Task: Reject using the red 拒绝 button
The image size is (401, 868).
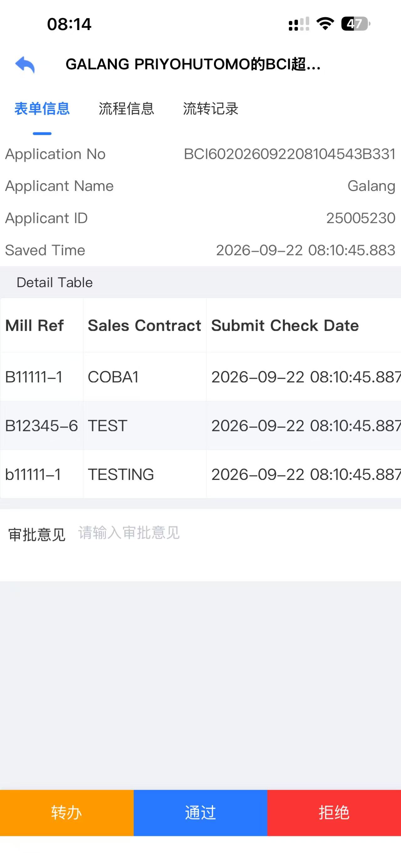Action: (x=334, y=813)
